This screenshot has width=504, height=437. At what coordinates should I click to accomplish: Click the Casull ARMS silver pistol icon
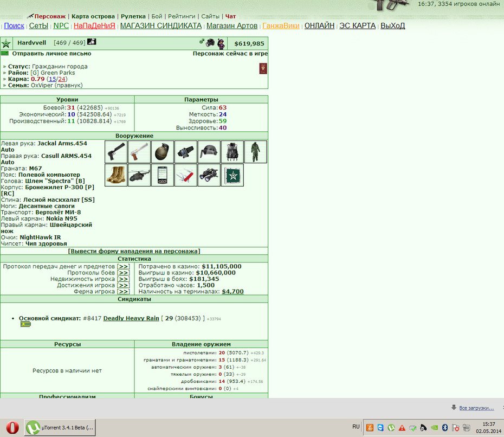[x=139, y=152]
